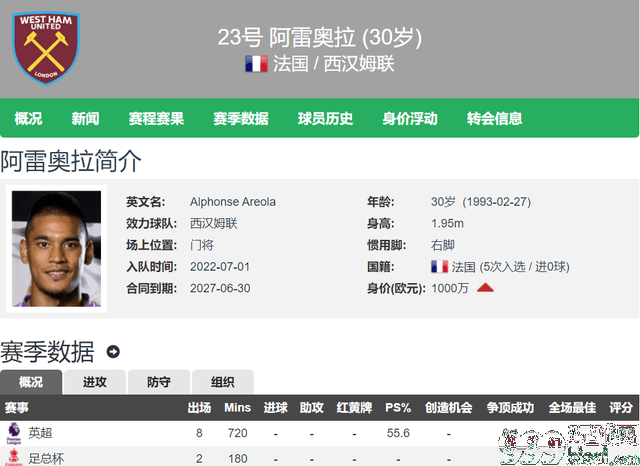This screenshot has width=640, height=466.
Task: Switch to the 防守 stats tab
Action: pyautogui.click(x=159, y=382)
